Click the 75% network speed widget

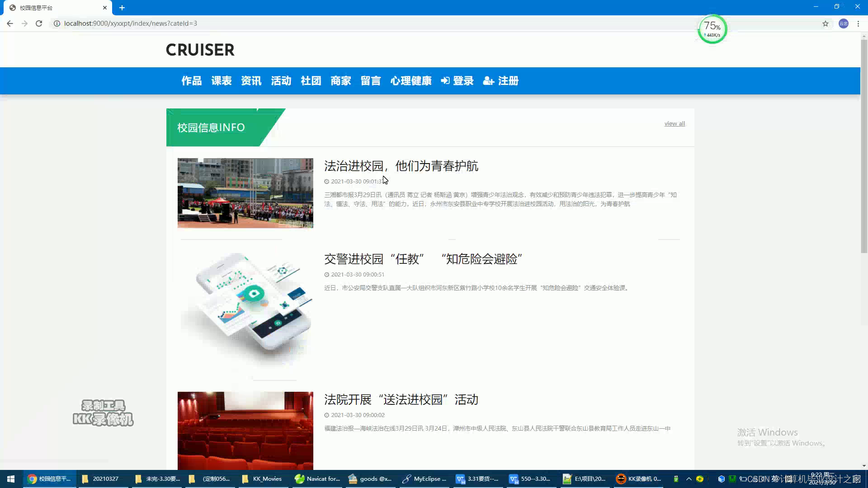(x=712, y=29)
